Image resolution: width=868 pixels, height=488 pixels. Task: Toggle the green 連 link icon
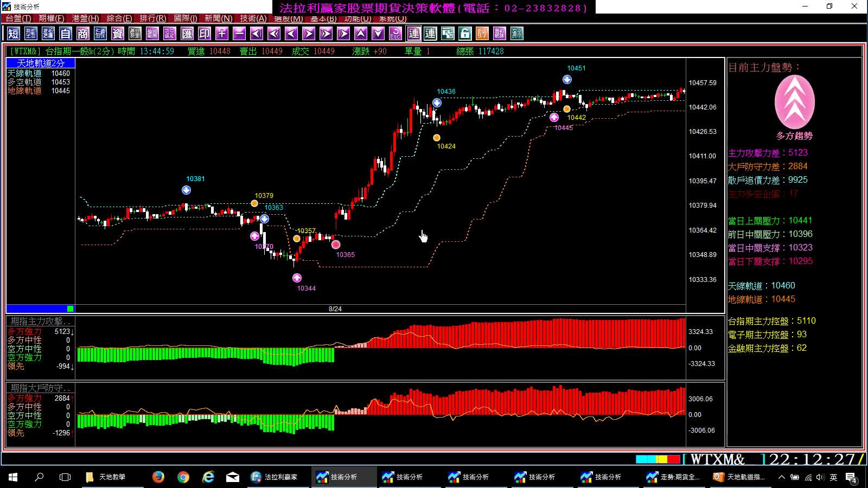click(x=430, y=34)
